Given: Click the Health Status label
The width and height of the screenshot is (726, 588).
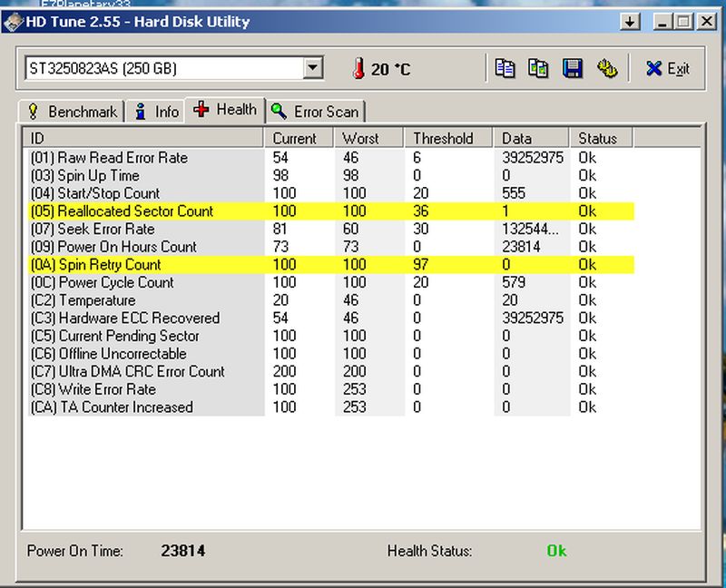Looking at the screenshot, I should [429, 551].
